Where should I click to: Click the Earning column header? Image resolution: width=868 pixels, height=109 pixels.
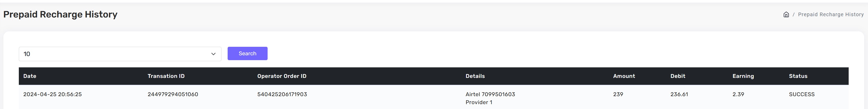coord(743,76)
